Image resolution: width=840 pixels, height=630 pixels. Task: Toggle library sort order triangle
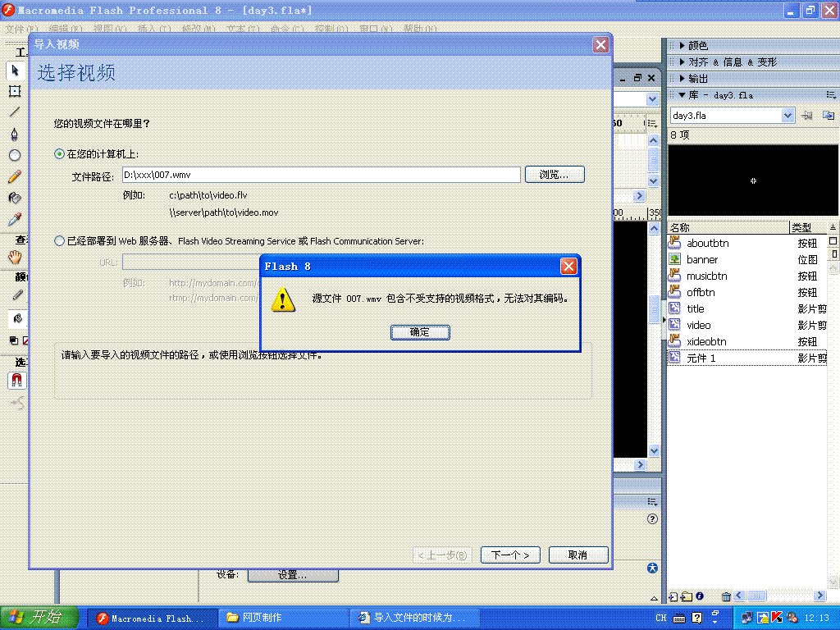(833, 227)
